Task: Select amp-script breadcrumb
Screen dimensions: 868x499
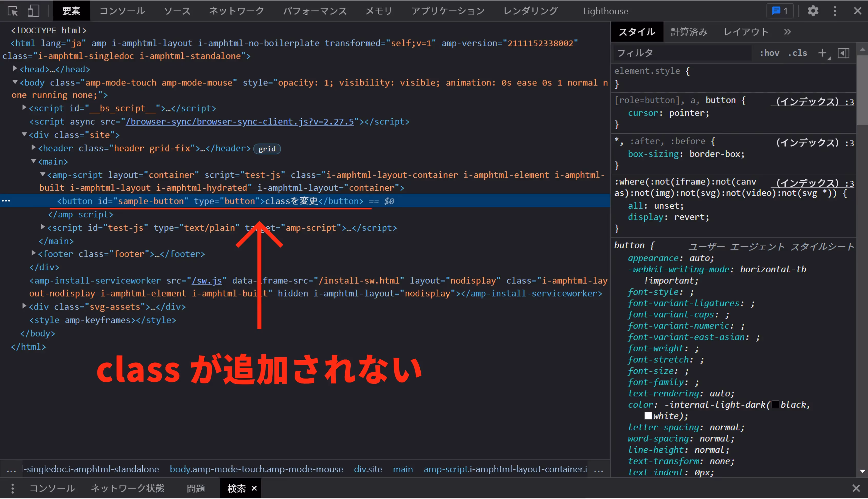Action: [x=505, y=469]
